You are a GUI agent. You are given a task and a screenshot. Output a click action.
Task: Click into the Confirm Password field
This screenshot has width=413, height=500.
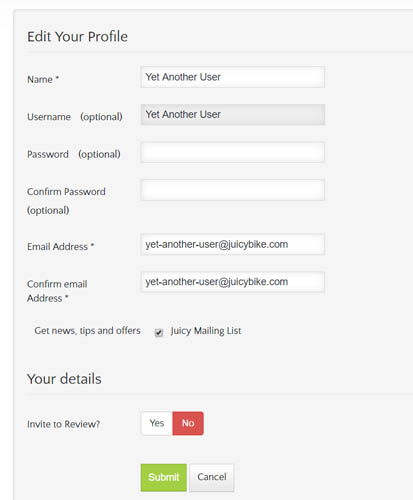(x=233, y=190)
